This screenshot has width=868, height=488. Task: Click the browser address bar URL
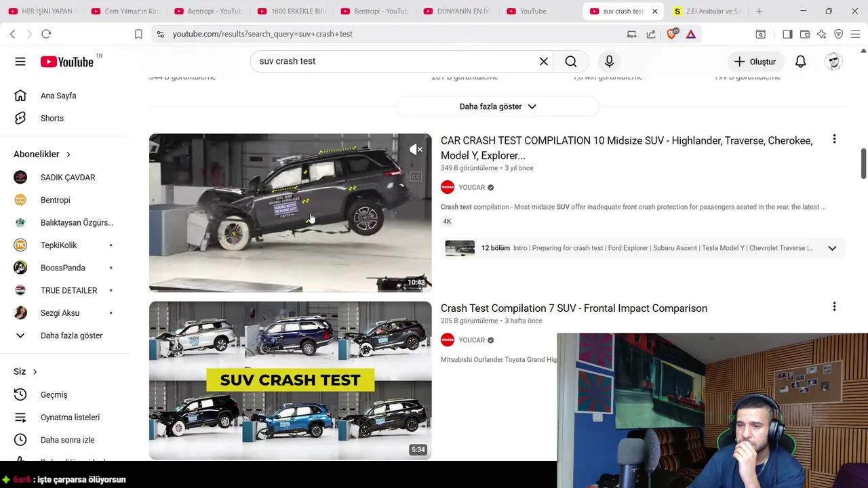262,34
